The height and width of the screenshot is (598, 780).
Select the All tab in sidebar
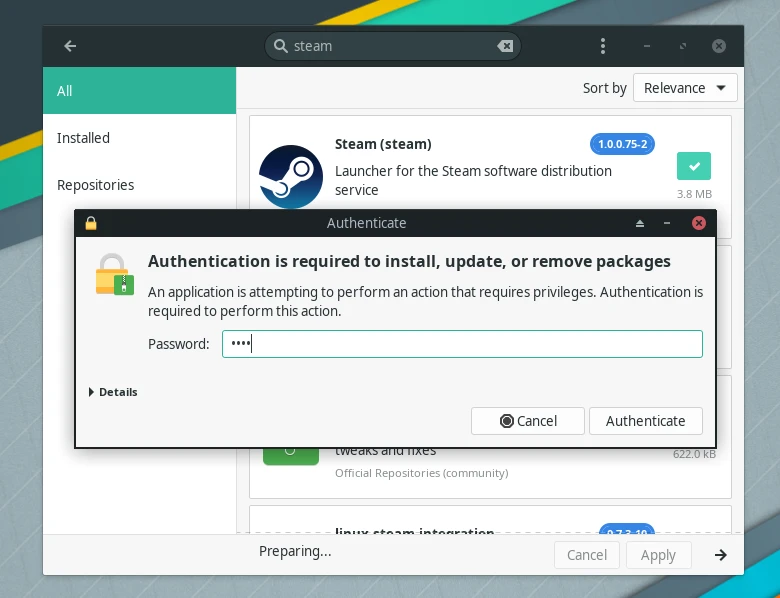[x=139, y=91]
